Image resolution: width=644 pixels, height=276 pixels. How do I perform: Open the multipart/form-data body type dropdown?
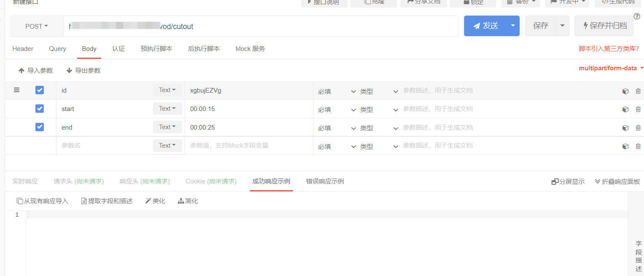click(x=611, y=68)
